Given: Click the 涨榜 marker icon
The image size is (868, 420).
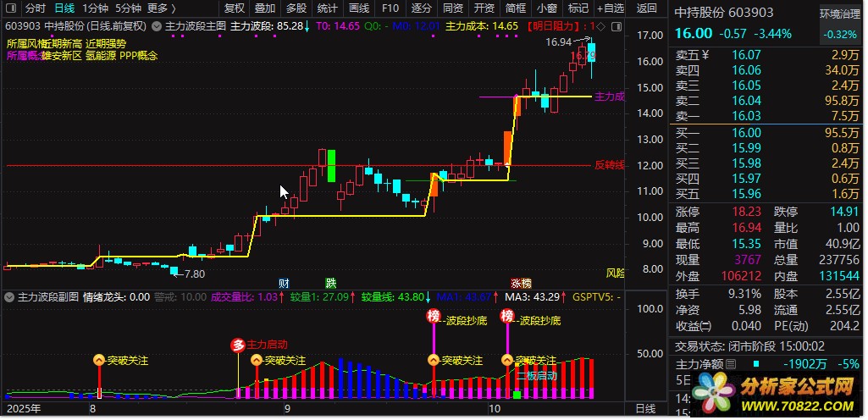Looking at the screenshot, I should pyautogui.click(x=521, y=284).
